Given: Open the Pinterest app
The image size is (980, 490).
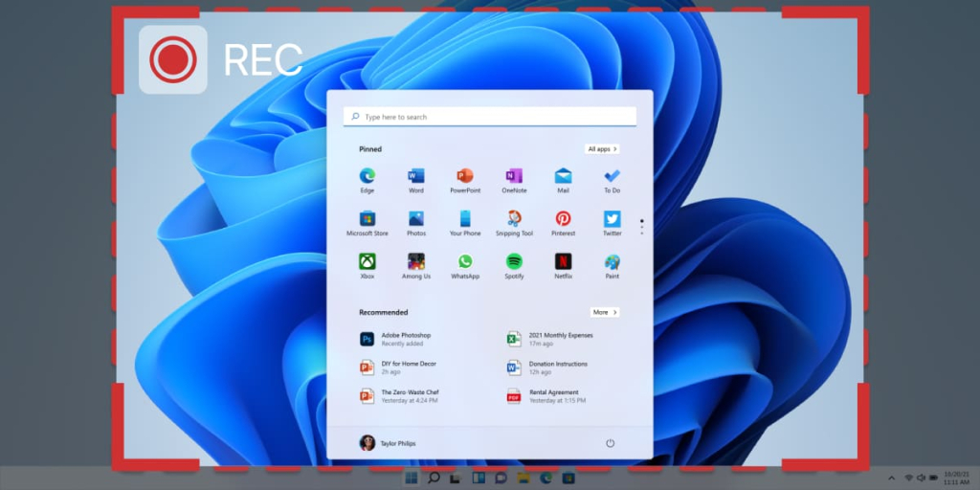Looking at the screenshot, I should tap(563, 224).
